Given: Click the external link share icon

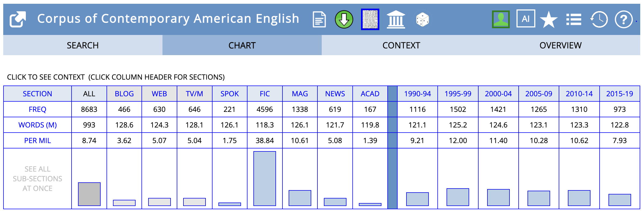Looking at the screenshot, I should pos(18,19).
